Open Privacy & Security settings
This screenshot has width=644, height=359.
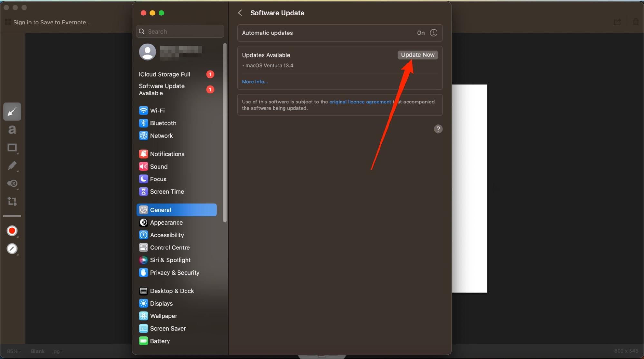click(x=177, y=273)
